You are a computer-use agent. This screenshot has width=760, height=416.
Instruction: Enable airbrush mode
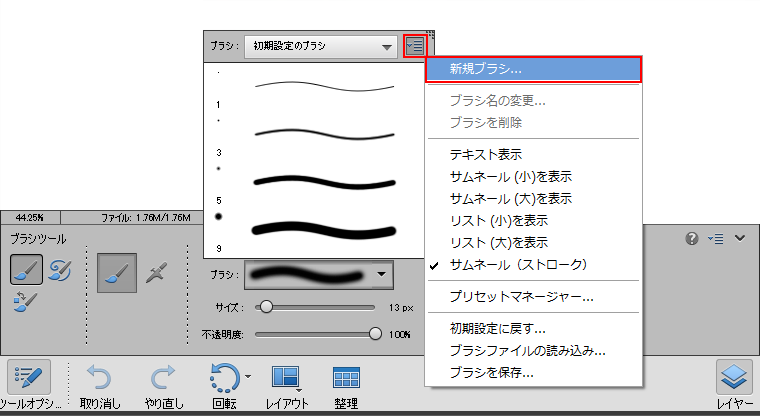(156, 272)
